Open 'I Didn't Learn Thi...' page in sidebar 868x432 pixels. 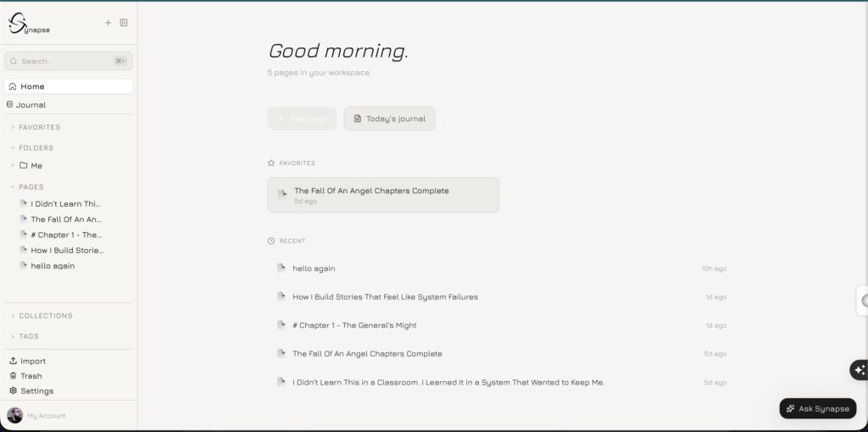[66, 203]
